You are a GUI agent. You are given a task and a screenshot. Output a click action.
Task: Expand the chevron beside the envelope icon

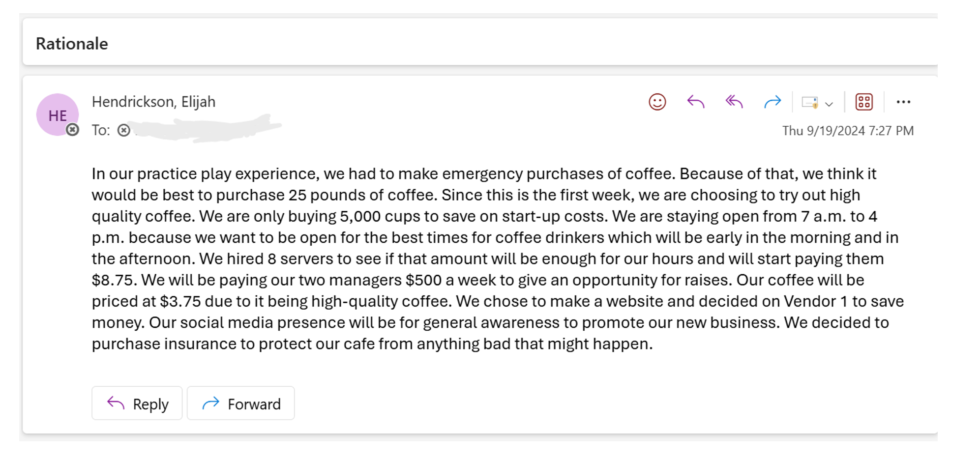829,104
